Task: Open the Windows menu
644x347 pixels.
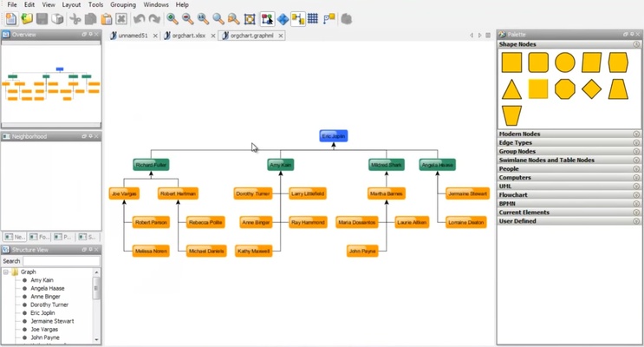Action: 156,4
